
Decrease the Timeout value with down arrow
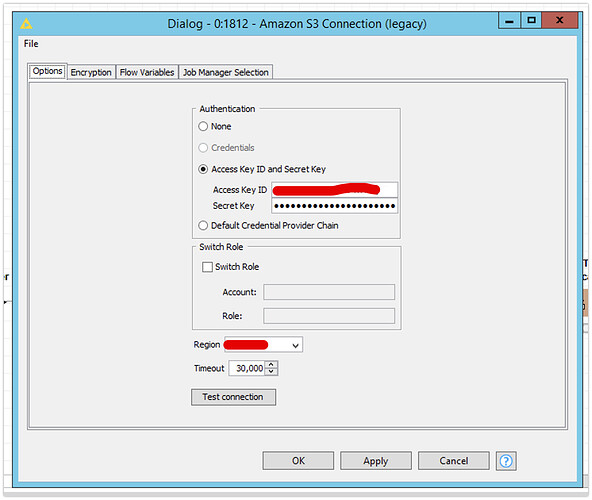(271, 372)
